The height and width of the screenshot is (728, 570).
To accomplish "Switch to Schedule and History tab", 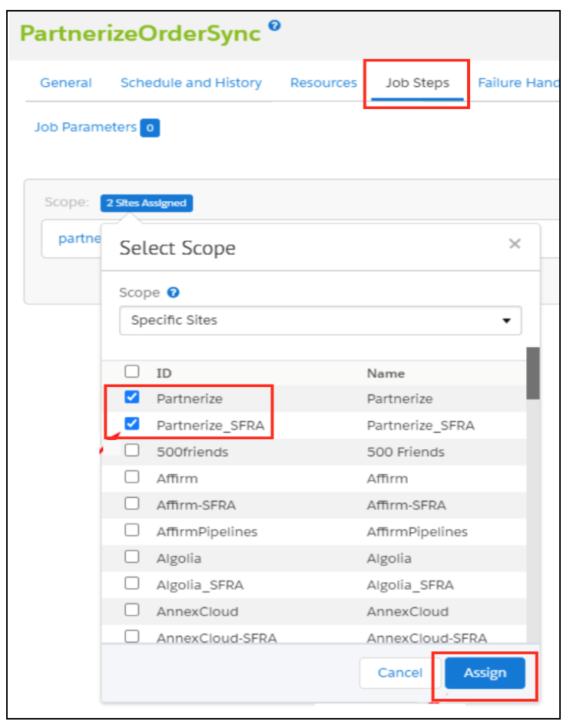I will coord(191,83).
